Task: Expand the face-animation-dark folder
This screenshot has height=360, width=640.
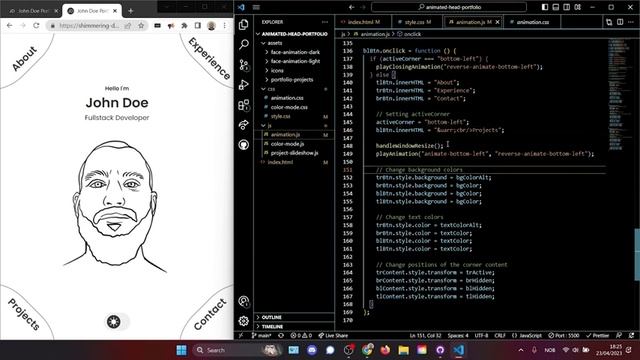Action: (x=294, y=52)
